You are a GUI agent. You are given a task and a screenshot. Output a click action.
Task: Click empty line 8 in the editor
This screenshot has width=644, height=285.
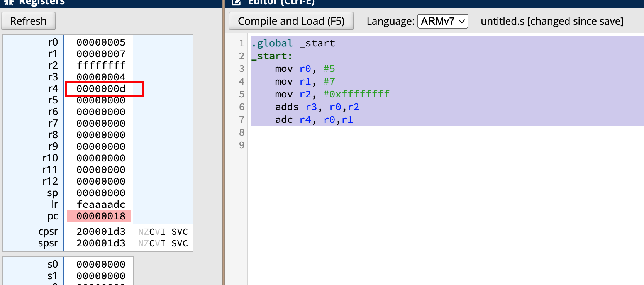pyautogui.click(x=347, y=132)
